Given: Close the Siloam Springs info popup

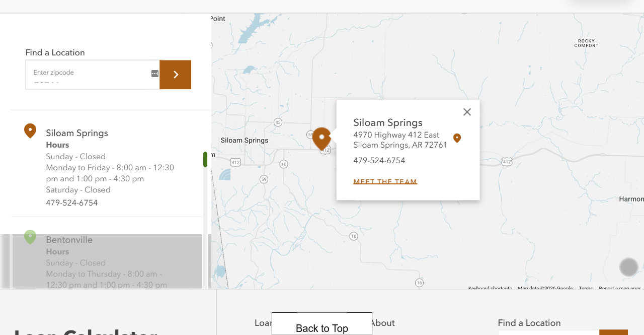Looking at the screenshot, I should [467, 112].
